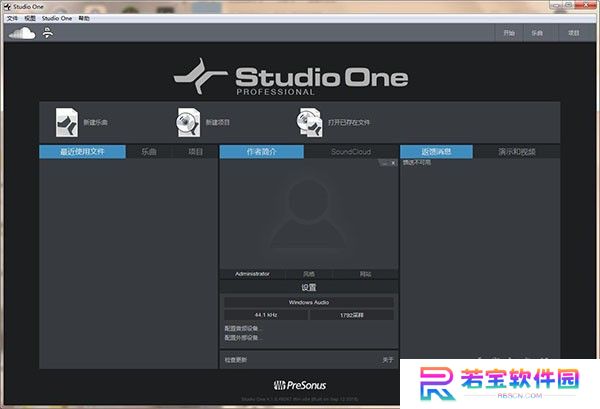600x409 pixels.
Task: Open the Studio One menu
Action: point(57,18)
